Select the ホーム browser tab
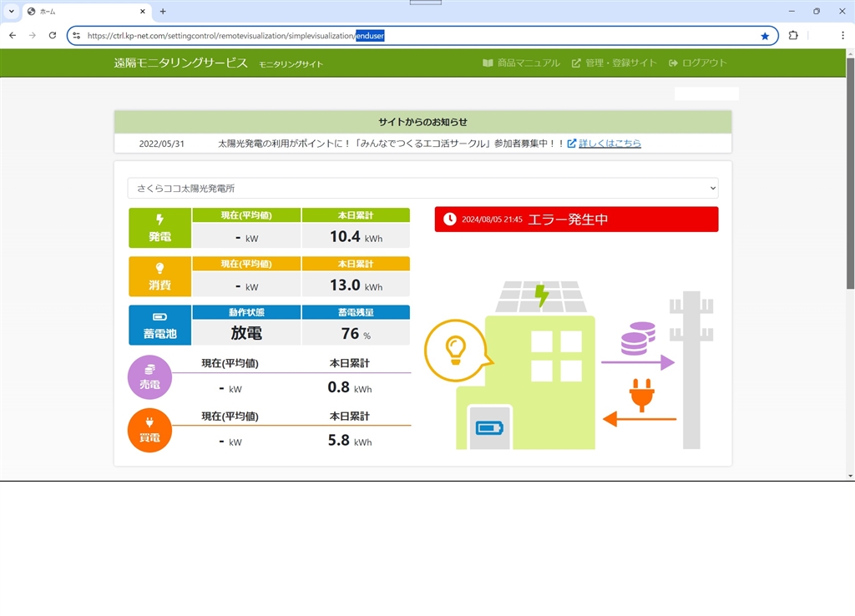The width and height of the screenshot is (855, 616). coord(87,12)
